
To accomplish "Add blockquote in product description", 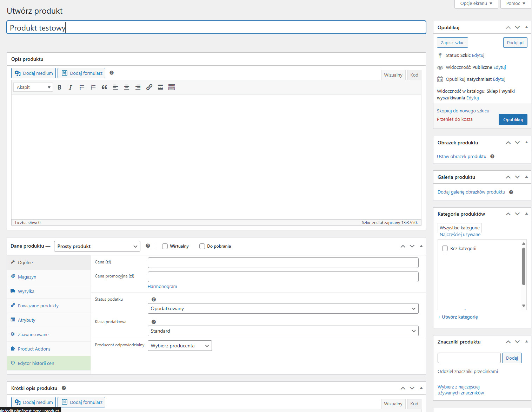I will (x=104, y=87).
